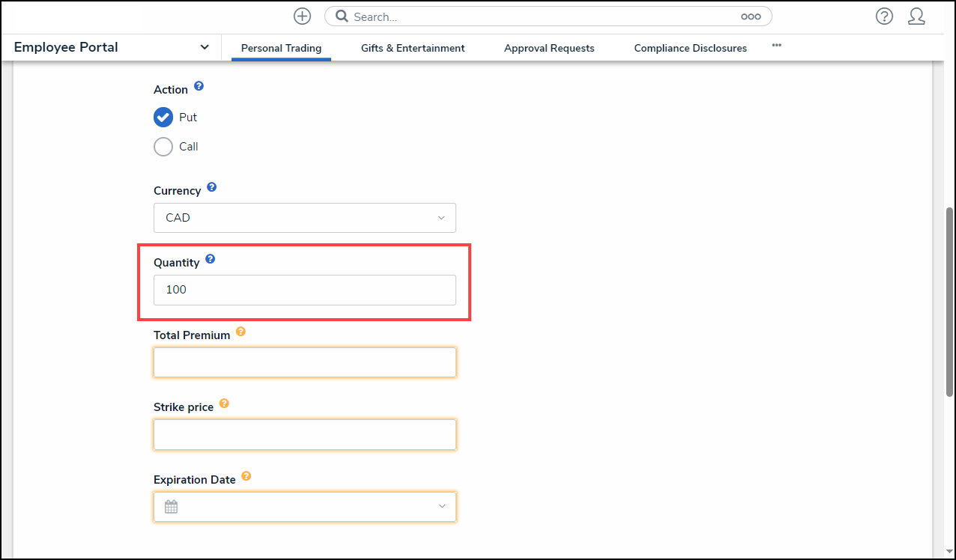956x560 pixels.
Task: Click the Quantity field help icon
Action: click(210, 259)
